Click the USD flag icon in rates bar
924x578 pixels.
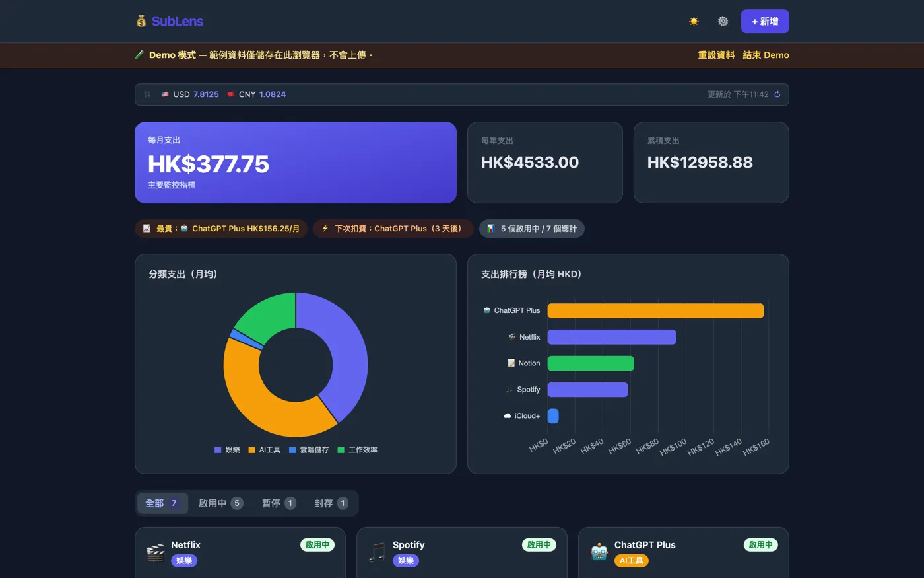(x=165, y=94)
